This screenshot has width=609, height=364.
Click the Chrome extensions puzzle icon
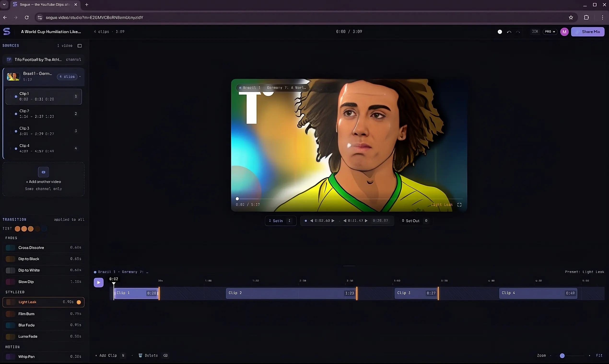point(586,17)
